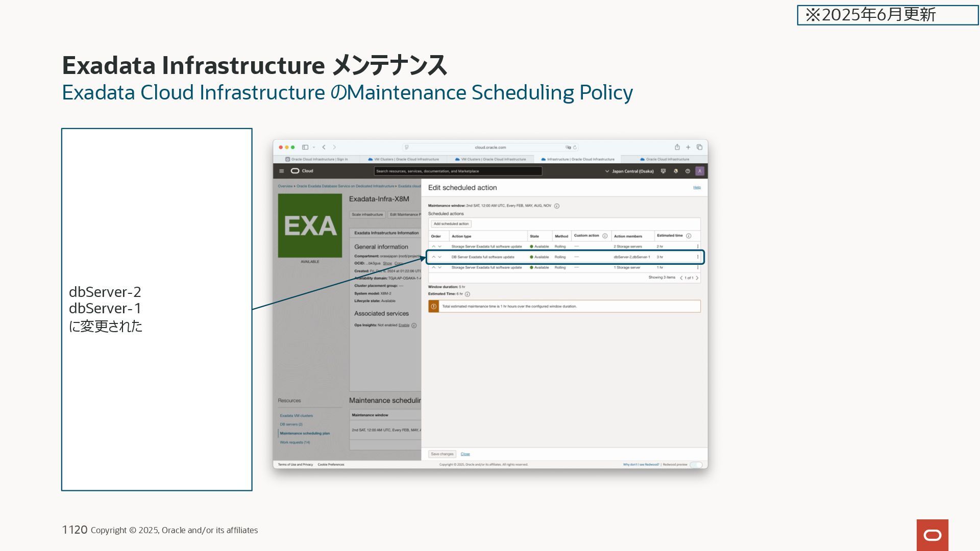Click the Add scheduled action button

(451, 224)
